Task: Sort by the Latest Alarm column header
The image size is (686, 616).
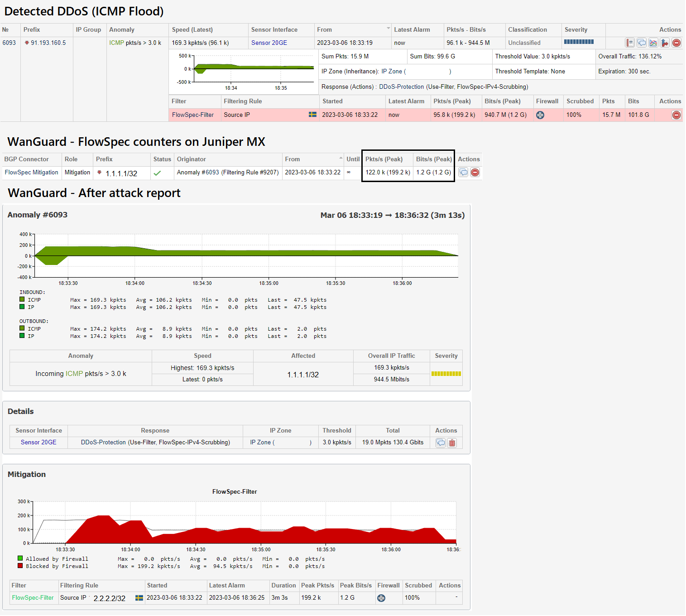Action: click(x=411, y=29)
